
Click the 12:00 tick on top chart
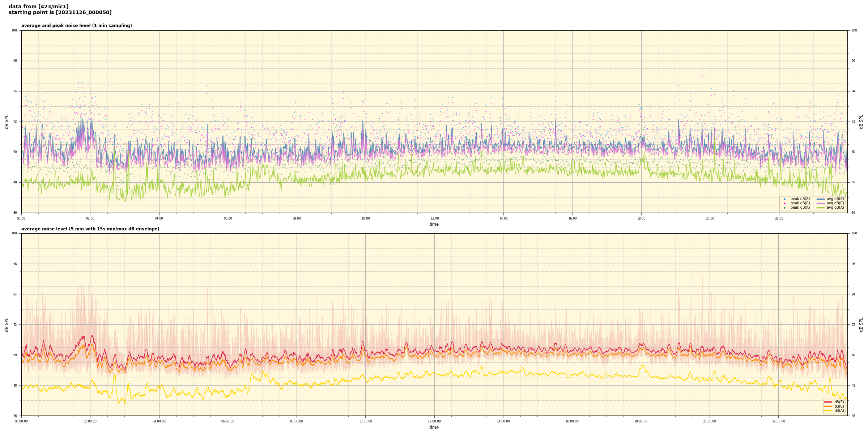434,218
